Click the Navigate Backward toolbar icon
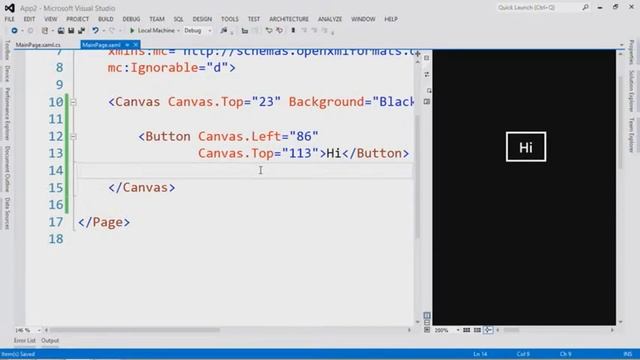The image size is (640, 360). coord(14,31)
